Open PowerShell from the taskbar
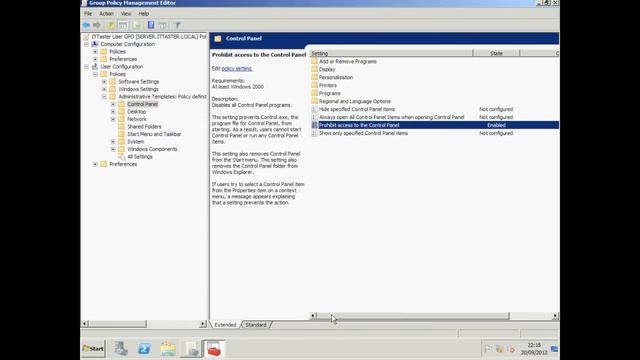The image size is (640, 360). [x=144, y=349]
